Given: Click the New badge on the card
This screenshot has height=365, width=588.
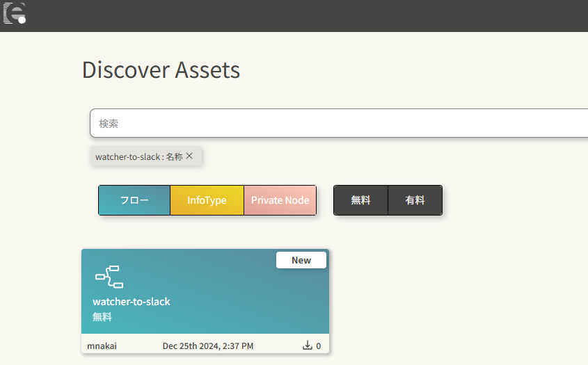Looking at the screenshot, I should 301,260.
